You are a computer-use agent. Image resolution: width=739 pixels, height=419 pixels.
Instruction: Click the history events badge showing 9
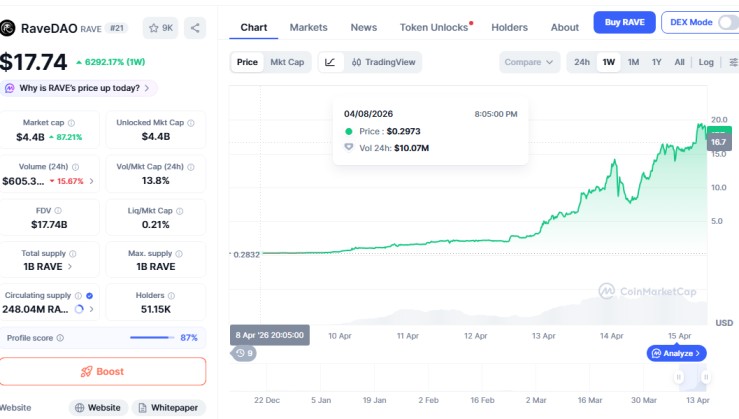click(243, 353)
